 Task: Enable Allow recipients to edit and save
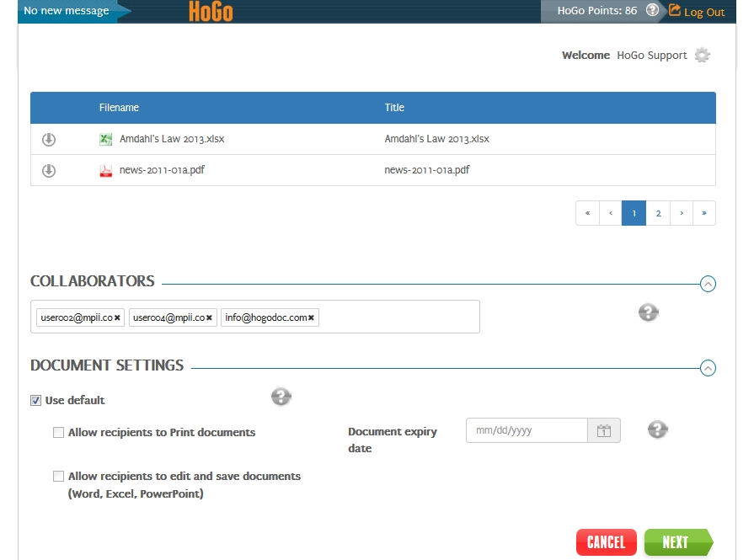[58, 477]
